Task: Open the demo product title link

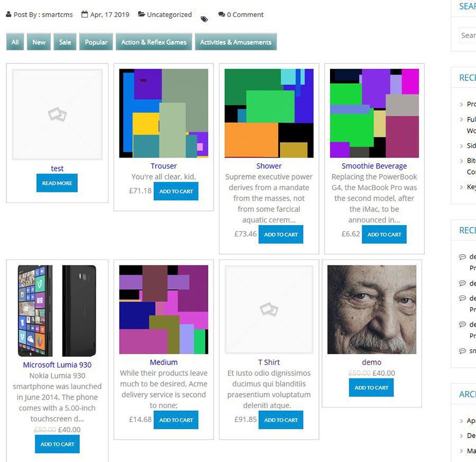Action: click(x=372, y=362)
